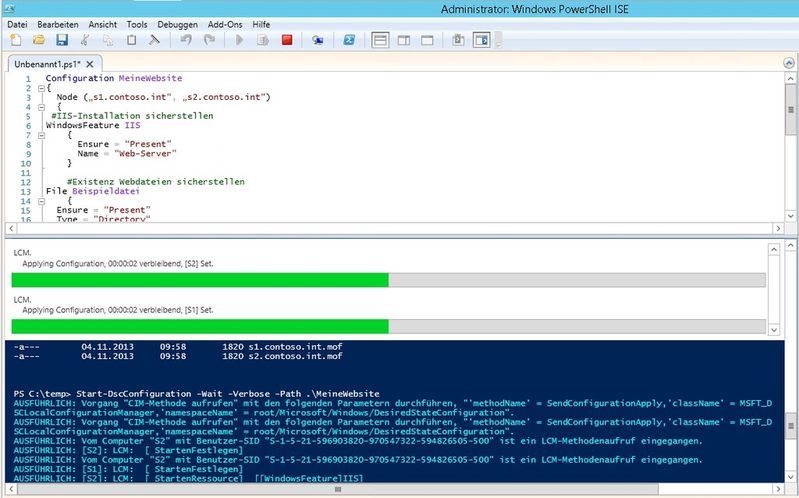Maximize script pane layout button
Viewport: 799px width, 498px height.
point(426,40)
